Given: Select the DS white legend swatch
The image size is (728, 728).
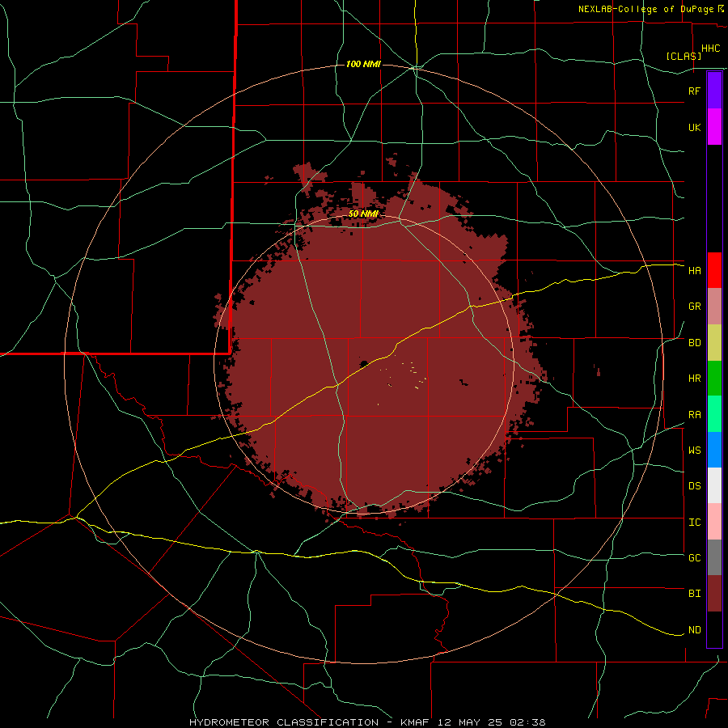Looking at the screenshot, I should [x=714, y=485].
